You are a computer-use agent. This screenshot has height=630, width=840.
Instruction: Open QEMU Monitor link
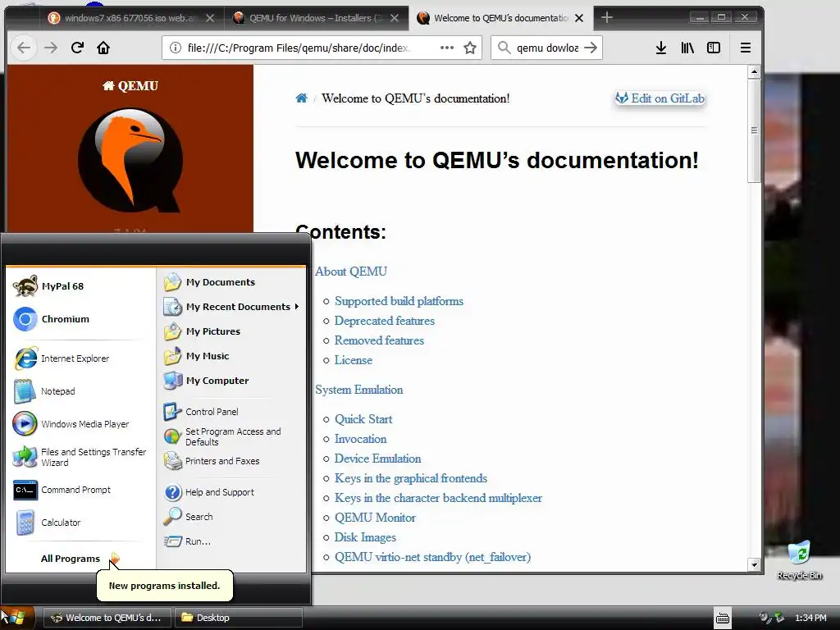coord(375,518)
